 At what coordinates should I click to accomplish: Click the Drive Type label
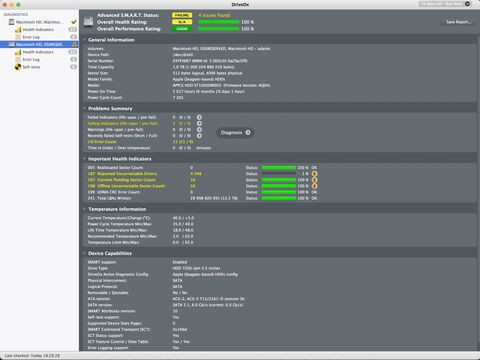[x=98, y=268]
